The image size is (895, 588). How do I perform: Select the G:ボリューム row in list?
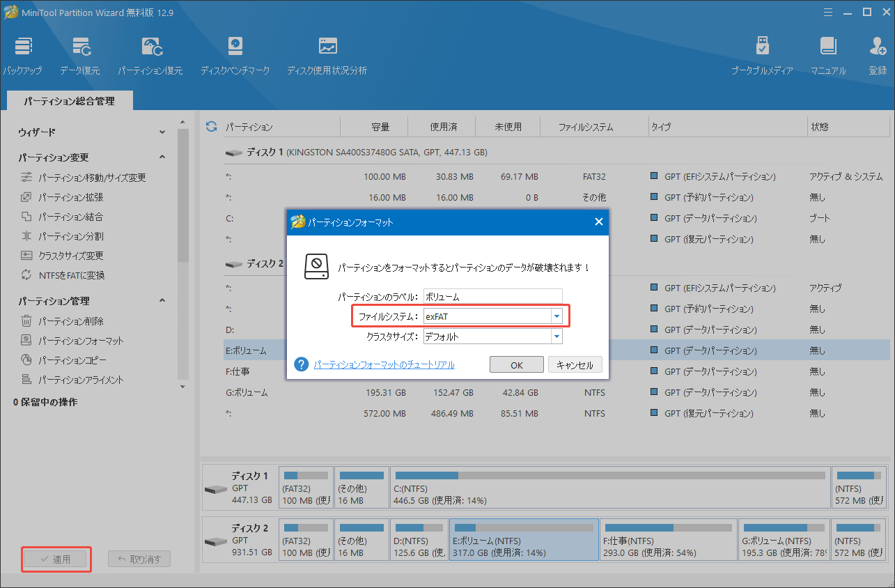click(x=556, y=392)
